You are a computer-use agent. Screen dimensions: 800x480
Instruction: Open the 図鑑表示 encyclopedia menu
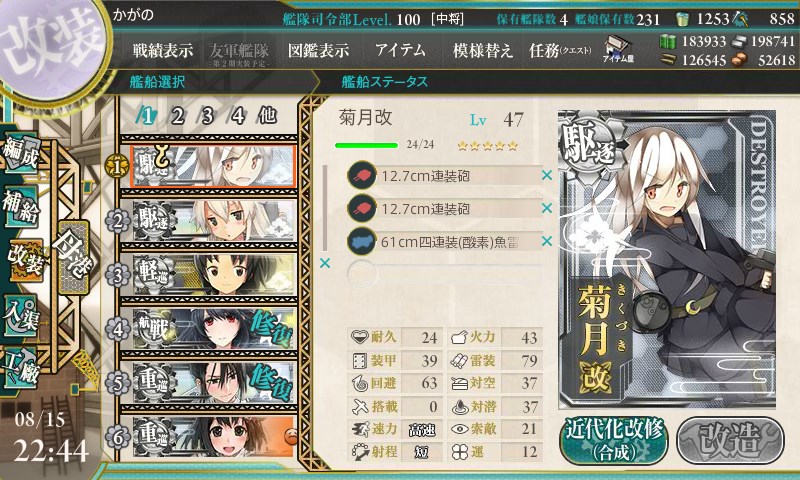click(x=318, y=50)
